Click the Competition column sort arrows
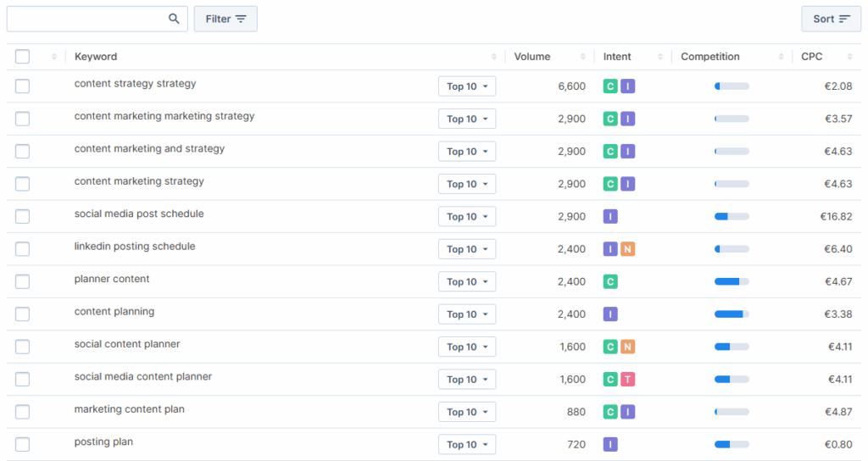This screenshot has height=461, width=868. coord(781,57)
